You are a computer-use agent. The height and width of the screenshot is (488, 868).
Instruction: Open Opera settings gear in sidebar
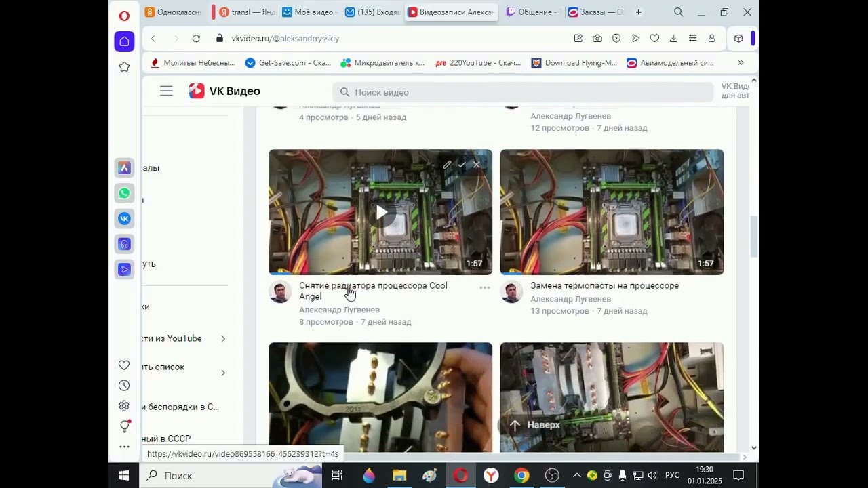(x=124, y=406)
